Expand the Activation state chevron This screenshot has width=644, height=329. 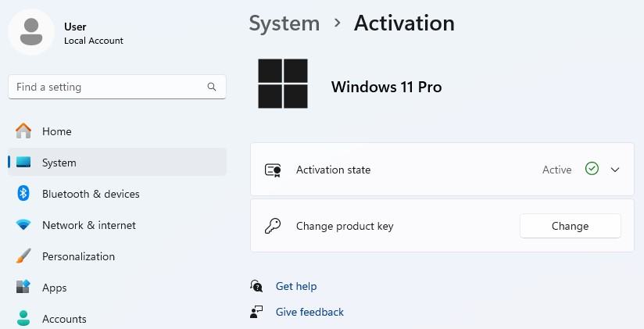pyautogui.click(x=615, y=170)
